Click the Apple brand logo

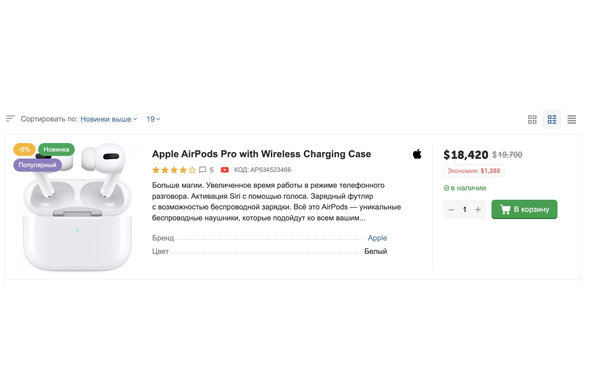417,154
